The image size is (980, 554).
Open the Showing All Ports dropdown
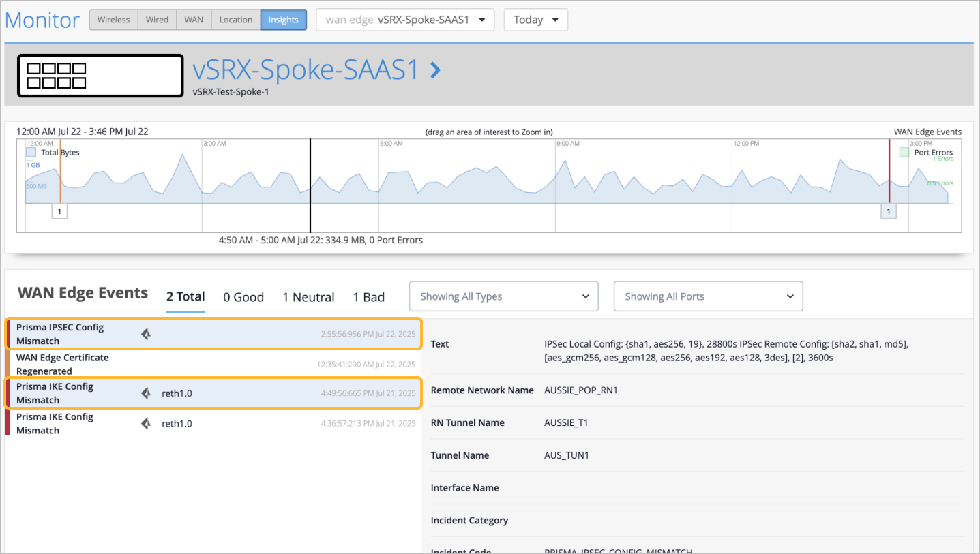tap(708, 296)
